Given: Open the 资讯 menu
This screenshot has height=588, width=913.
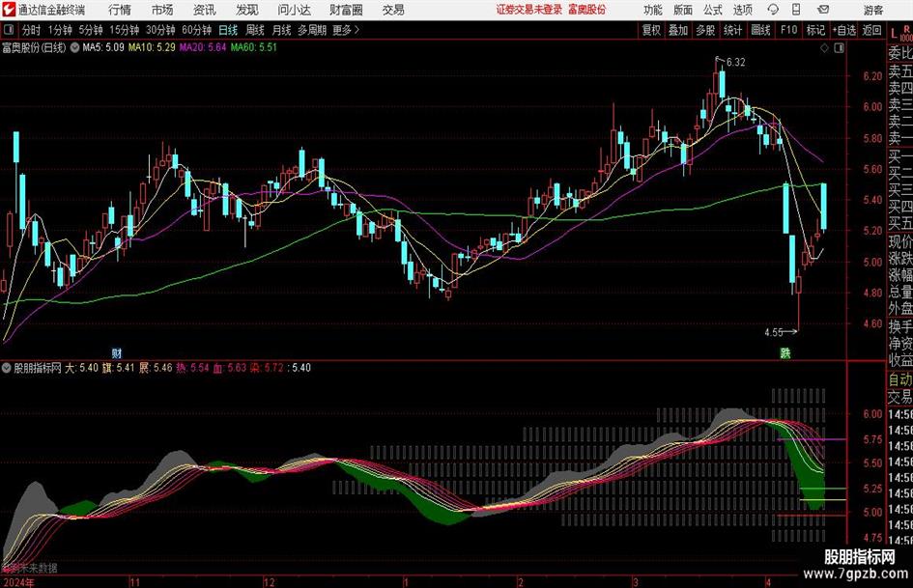Looking at the screenshot, I should [205, 10].
